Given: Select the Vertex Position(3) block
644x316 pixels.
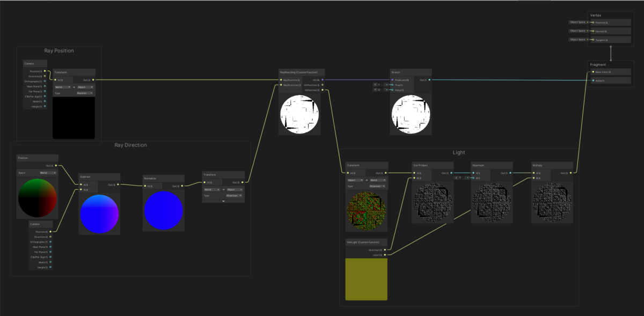Looking at the screenshot, I should coord(611,23).
